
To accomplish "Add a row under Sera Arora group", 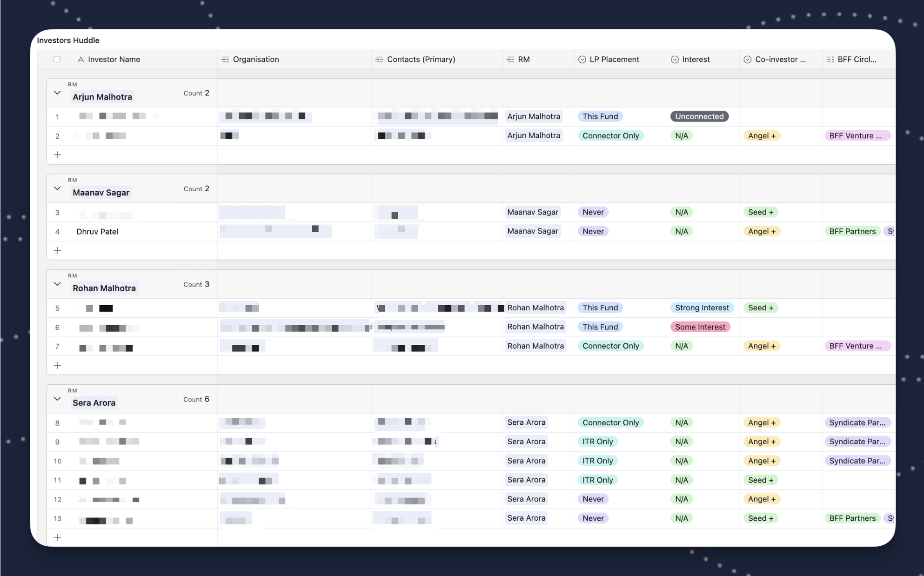I will point(57,537).
